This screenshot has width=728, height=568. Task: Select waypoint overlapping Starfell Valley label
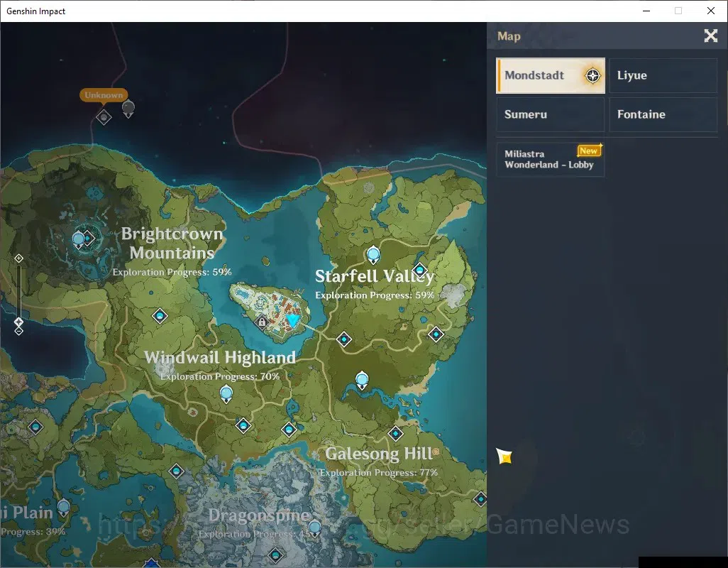tap(420, 270)
